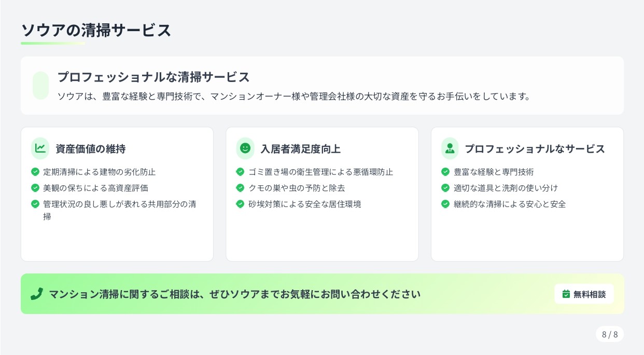Click the person icon beside プロフェッショナルなサービス

[x=450, y=148]
